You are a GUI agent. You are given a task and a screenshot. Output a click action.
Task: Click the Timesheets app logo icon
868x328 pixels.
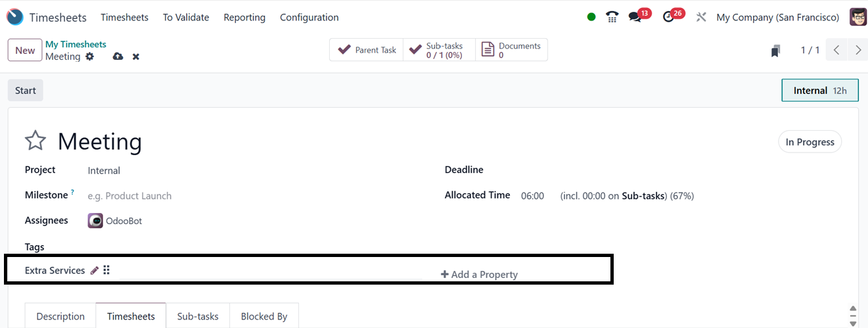pyautogui.click(x=14, y=17)
